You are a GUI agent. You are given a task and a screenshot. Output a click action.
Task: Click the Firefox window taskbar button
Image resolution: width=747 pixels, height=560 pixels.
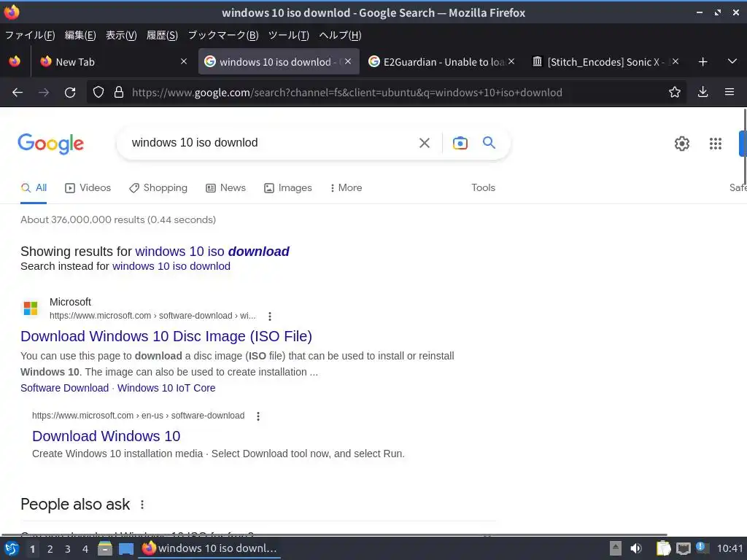[209, 548]
